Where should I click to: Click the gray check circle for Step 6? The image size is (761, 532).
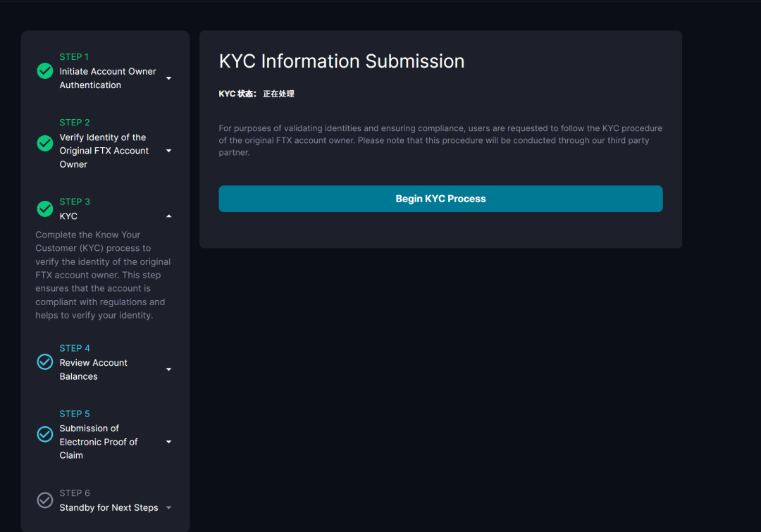[44, 500]
